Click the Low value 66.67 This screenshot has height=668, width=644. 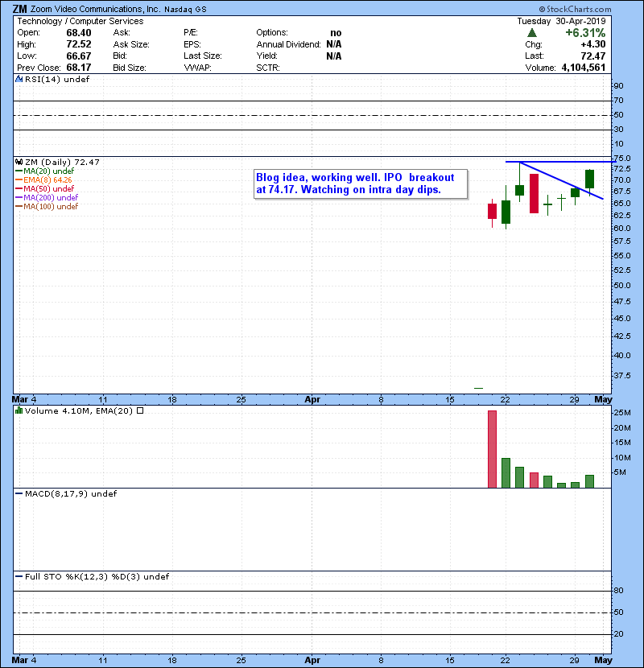click(79, 56)
